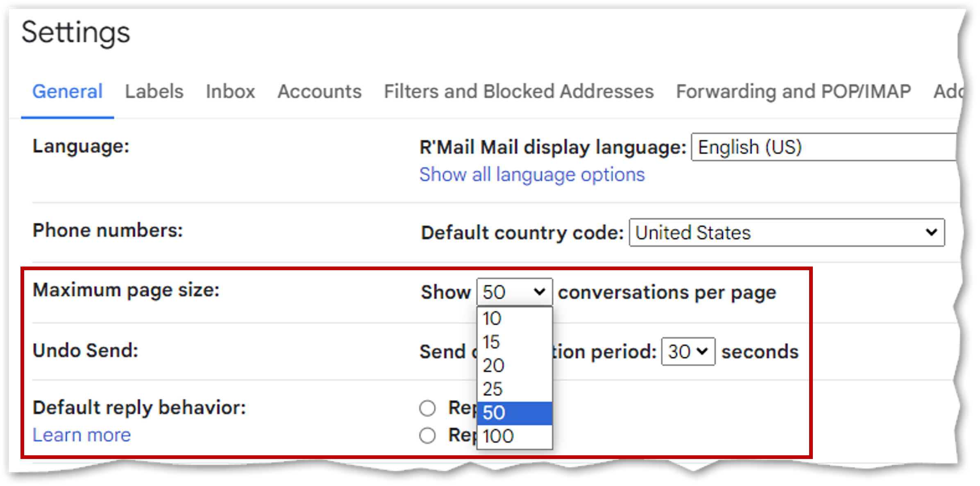The height and width of the screenshot is (486, 980).
Task: Expand the Default country code dropdown
Action: [x=787, y=233]
